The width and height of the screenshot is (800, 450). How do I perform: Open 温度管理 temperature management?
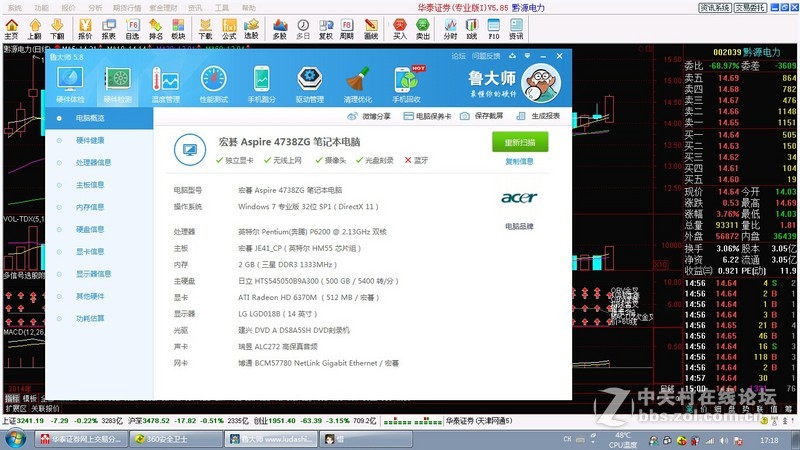click(x=166, y=85)
